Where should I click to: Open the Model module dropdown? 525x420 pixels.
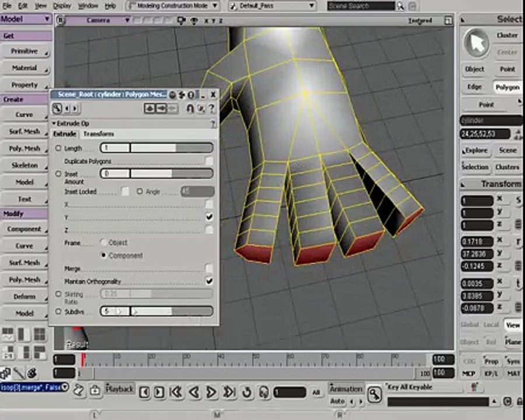(x=26, y=19)
